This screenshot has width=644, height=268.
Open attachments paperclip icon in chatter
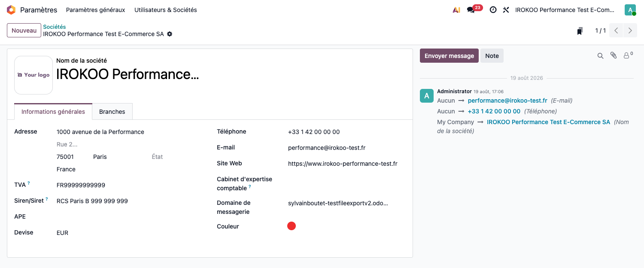pos(614,55)
